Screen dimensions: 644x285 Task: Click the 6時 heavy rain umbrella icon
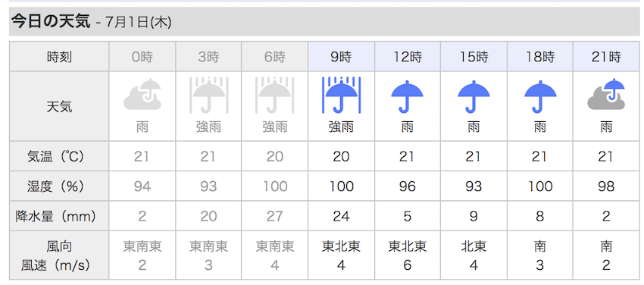274,95
